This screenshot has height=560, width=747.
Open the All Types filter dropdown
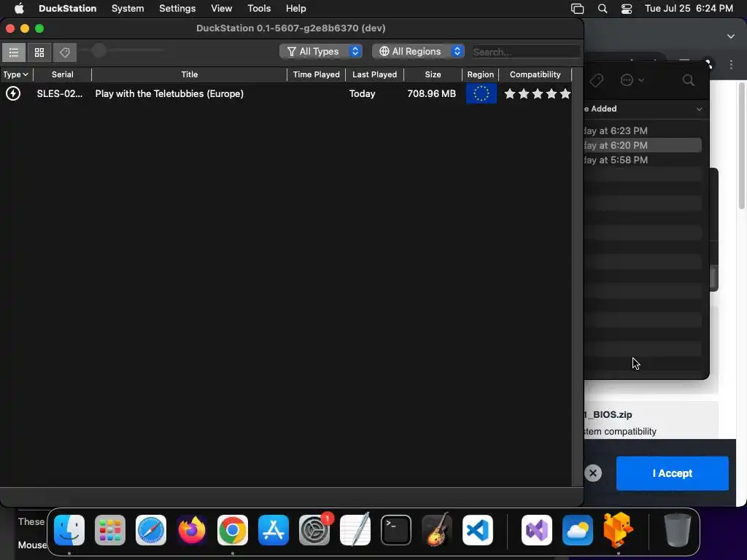(x=321, y=52)
